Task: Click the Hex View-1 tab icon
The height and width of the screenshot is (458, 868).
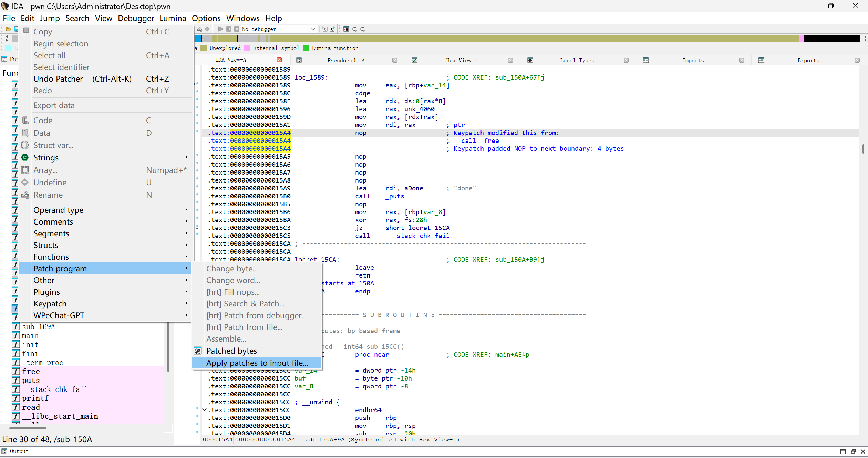Action: coord(414,60)
